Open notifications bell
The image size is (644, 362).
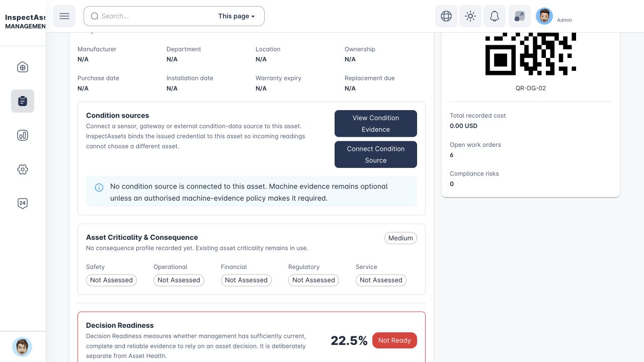coord(495,16)
